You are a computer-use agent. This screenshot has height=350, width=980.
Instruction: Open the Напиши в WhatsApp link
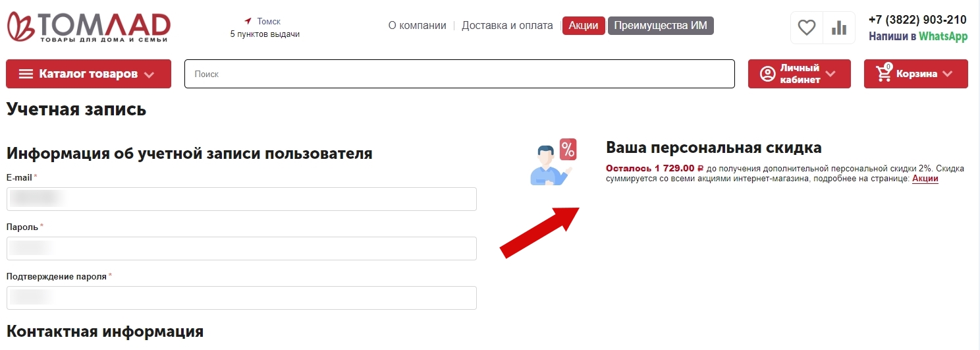[918, 37]
